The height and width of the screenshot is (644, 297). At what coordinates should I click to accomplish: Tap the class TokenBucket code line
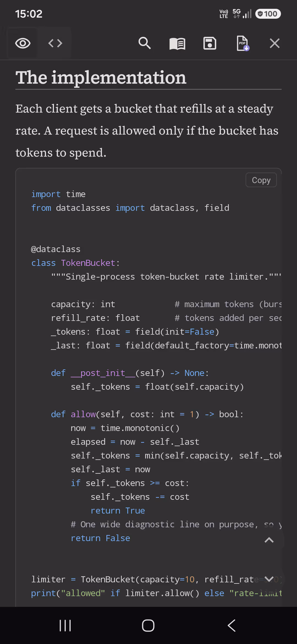pos(75,263)
